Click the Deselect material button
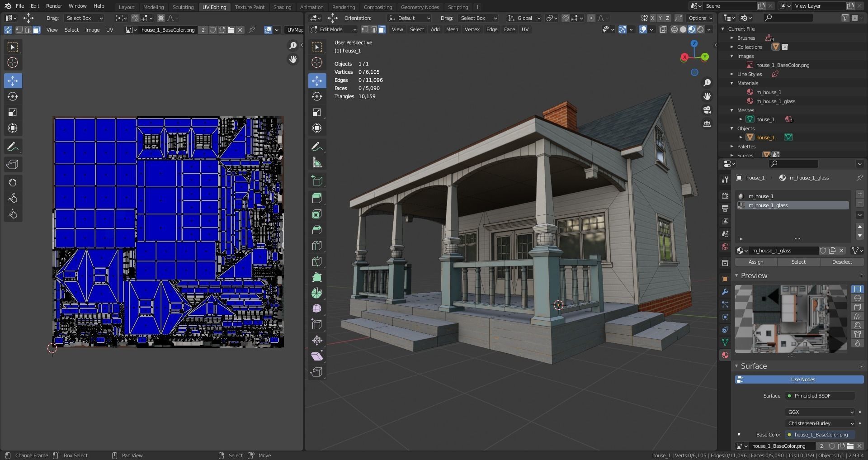This screenshot has height=460, width=868. coord(842,262)
